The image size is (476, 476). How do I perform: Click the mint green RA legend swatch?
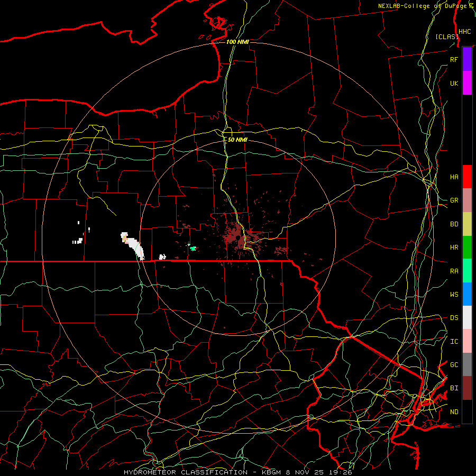tap(467, 271)
